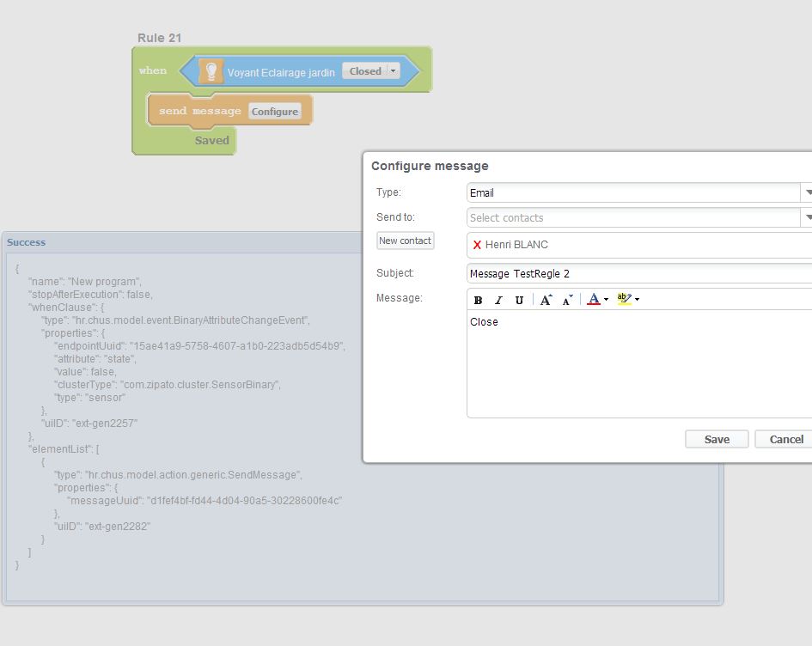Remove Henri BLANC with red X
This screenshot has height=646, width=812.
477,245
